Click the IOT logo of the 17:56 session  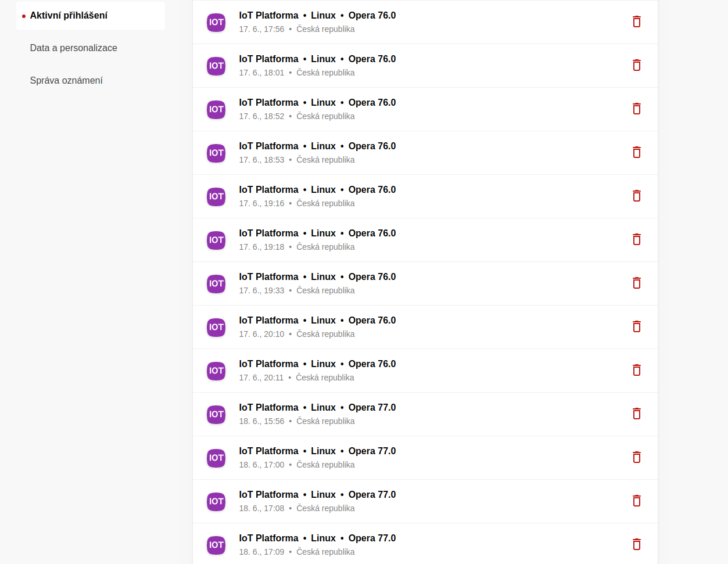(x=216, y=22)
